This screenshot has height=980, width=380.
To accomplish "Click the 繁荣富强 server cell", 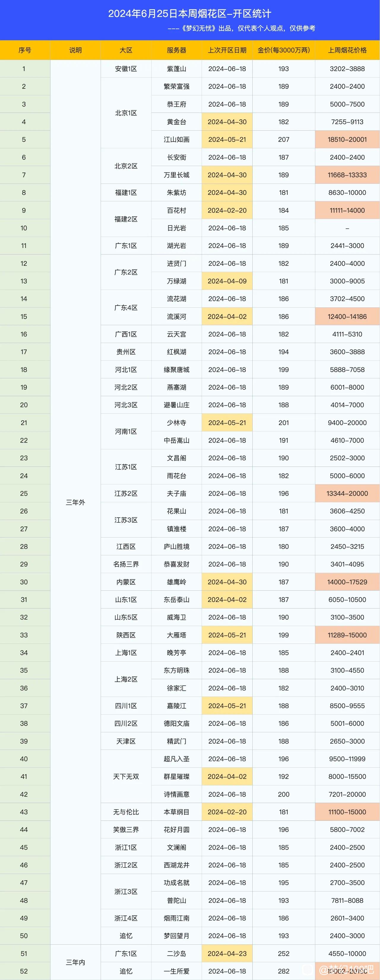I will tap(177, 86).
